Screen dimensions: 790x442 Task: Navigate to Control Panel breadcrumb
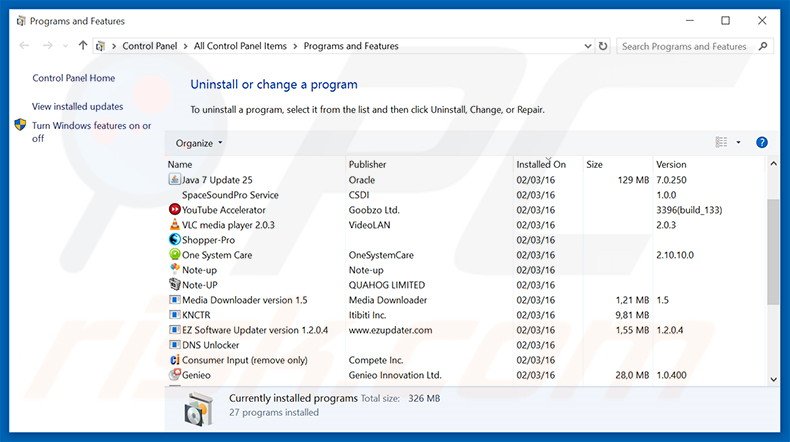point(150,46)
